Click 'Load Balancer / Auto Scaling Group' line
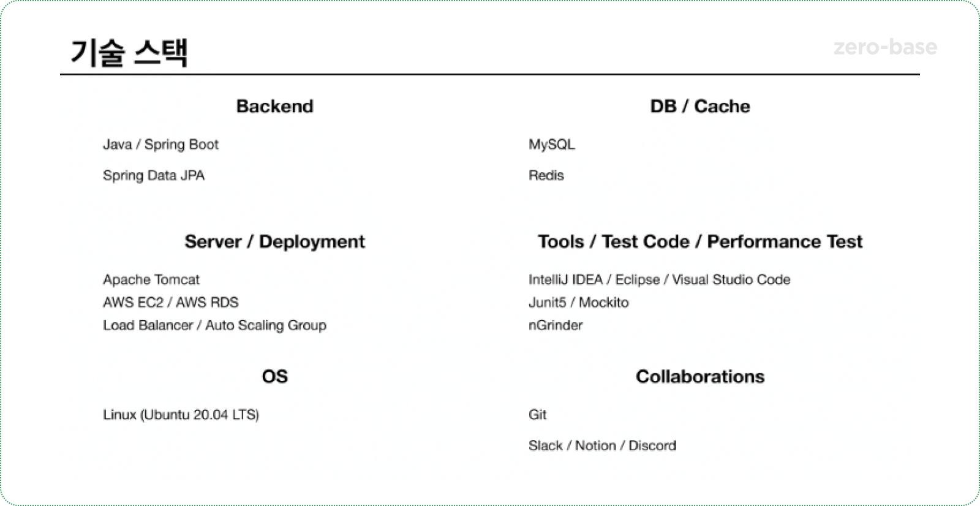 coord(214,325)
